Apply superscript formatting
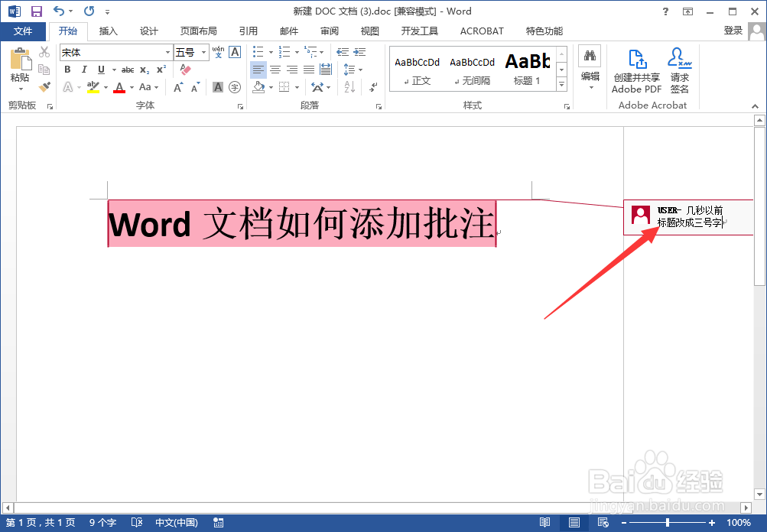767x532 pixels. [x=160, y=70]
